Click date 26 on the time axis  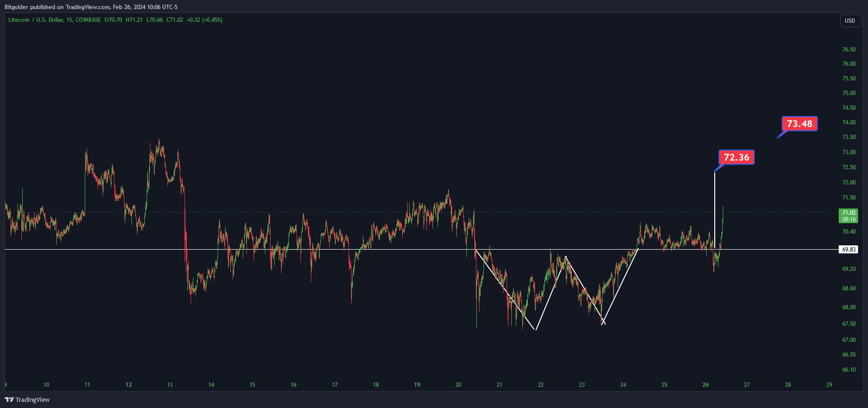click(x=706, y=385)
